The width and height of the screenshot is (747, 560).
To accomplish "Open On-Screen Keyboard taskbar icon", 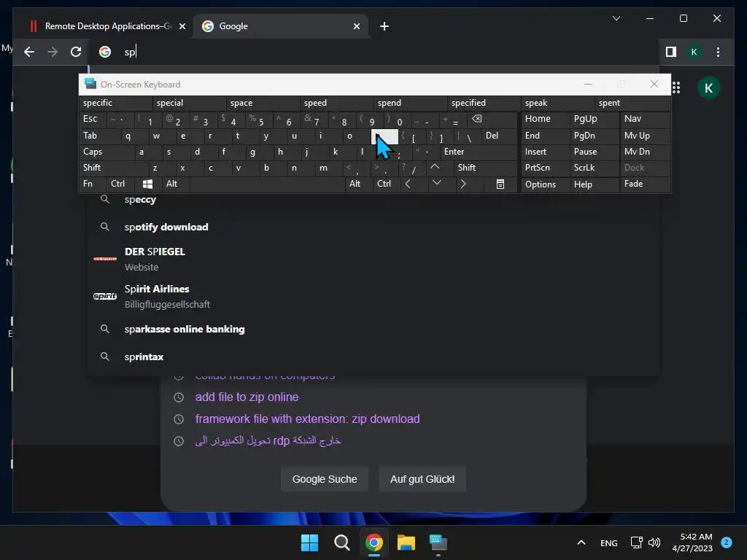I will [438, 542].
